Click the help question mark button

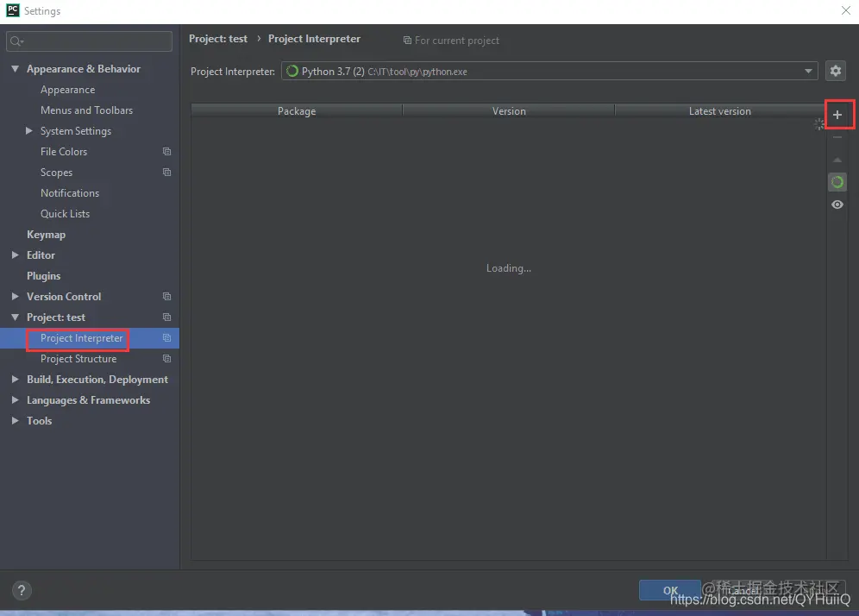[x=22, y=590]
